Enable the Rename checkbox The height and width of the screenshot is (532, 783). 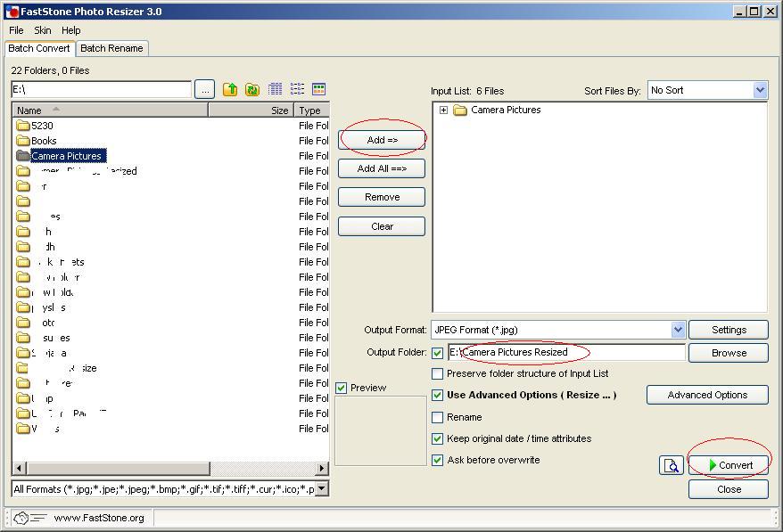pos(438,417)
